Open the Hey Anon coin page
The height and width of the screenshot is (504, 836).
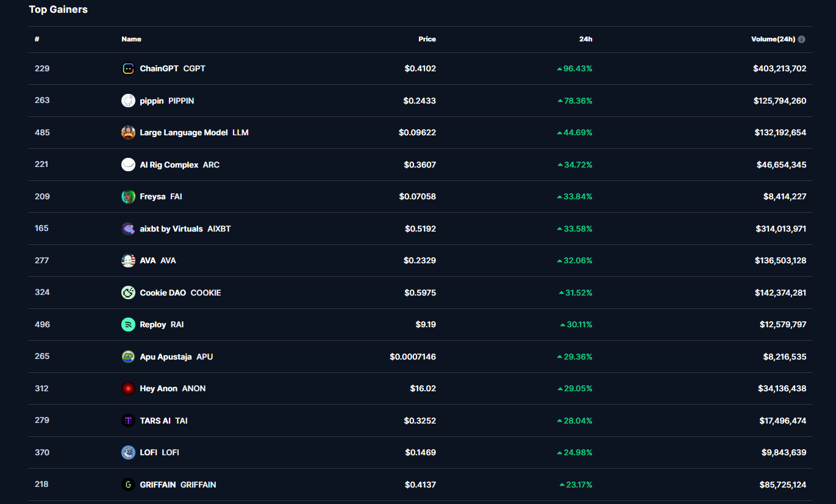[173, 389]
